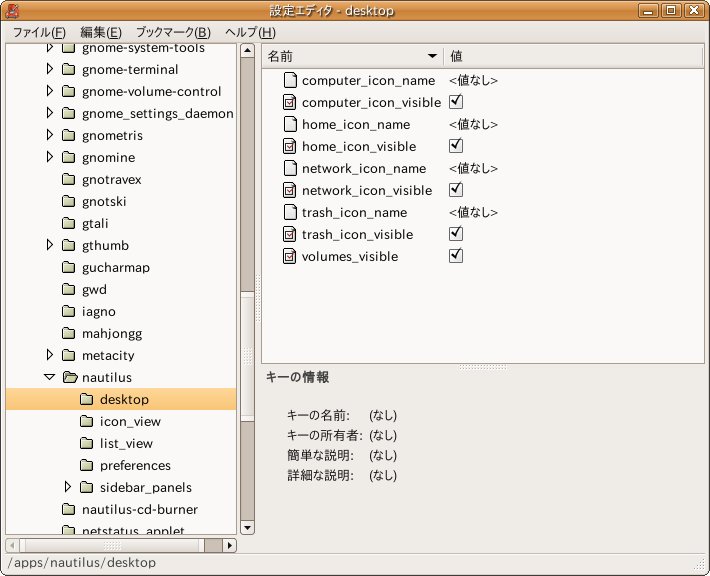Toggle the network_icon_visible checkbox
Screen dimensions: 710x576
pyautogui.click(x=456, y=189)
